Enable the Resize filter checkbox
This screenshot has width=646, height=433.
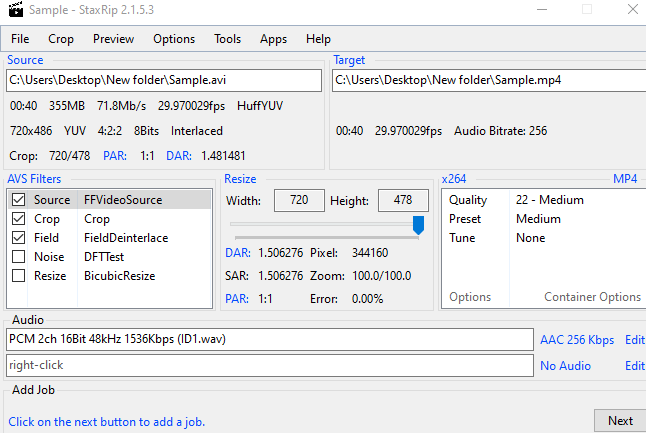(18, 276)
